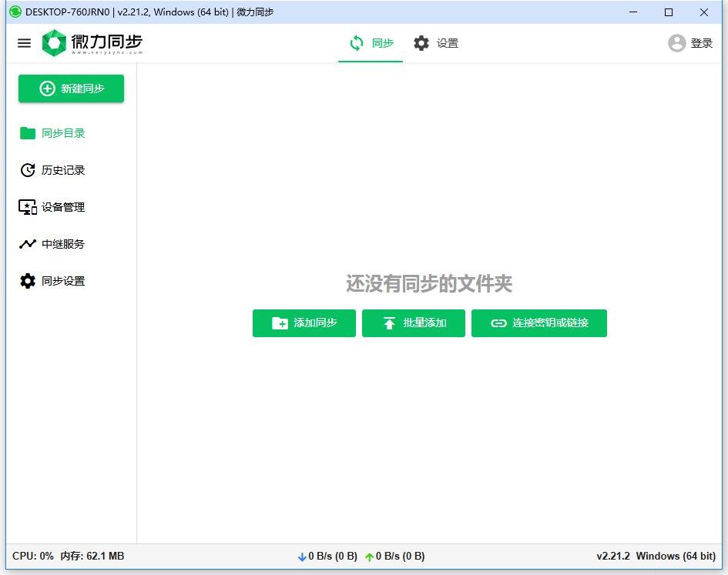The width and height of the screenshot is (728, 575).
Task: Minimize the 微力同步 window
Action: pyautogui.click(x=633, y=12)
